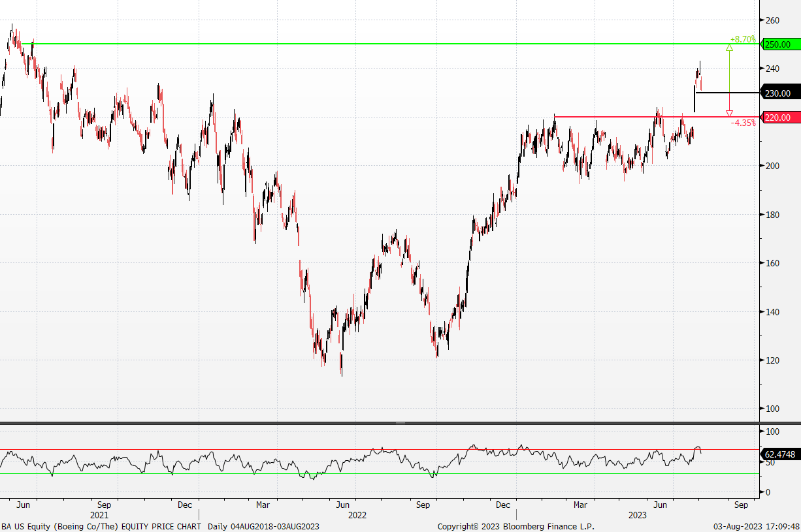Click the Jun 2023 month label
Image resolution: width=801 pixels, height=532 pixels.
(x=661, y=505)
